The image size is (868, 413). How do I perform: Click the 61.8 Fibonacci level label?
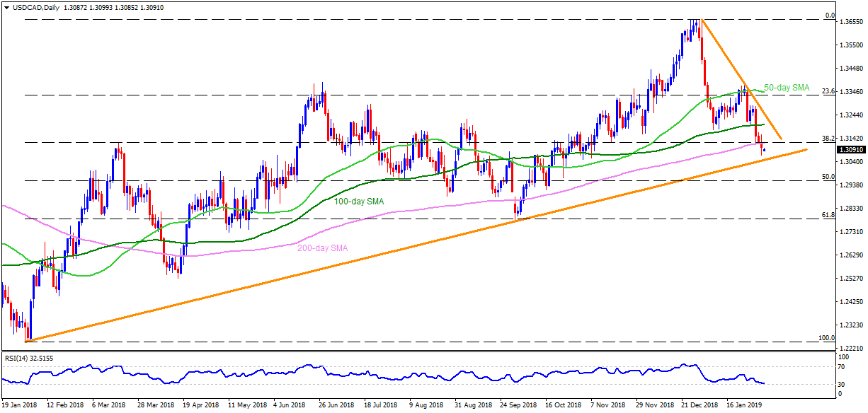(828, 215)
